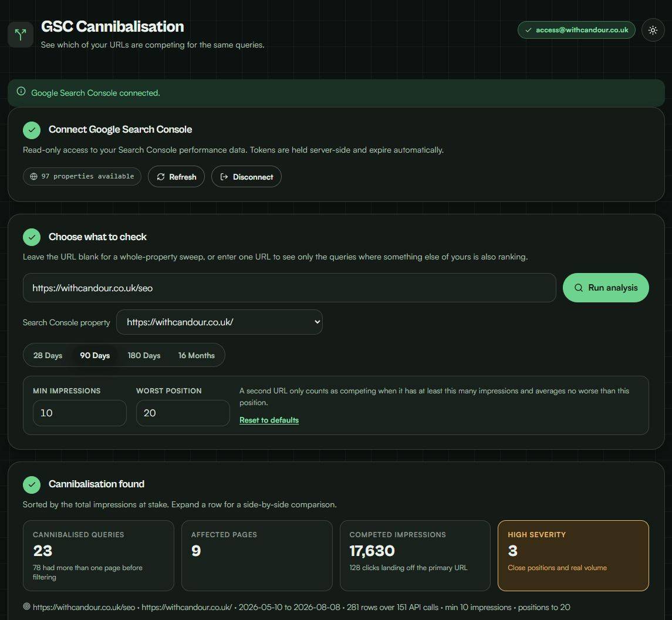Viewport: 672px width, 620px height.
Task: Open the Search Console property dropdown
Action: 220,322
